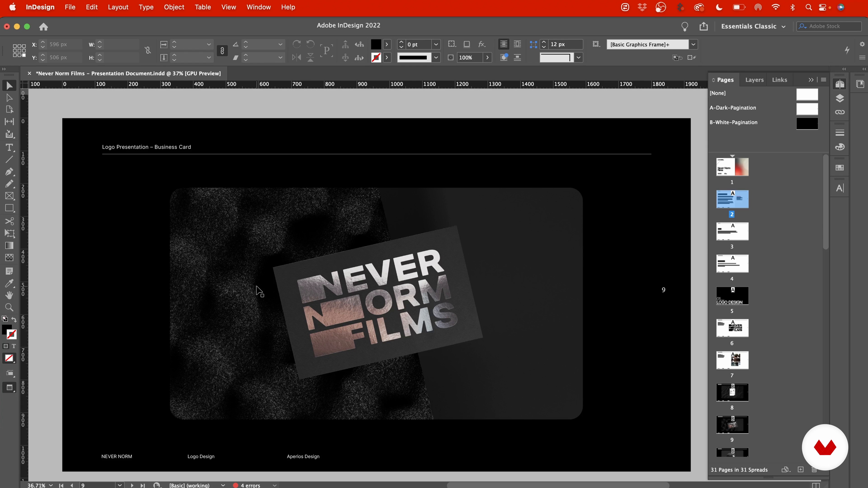
Task: Open the home screen icon
Action: click(x=43, y=27)
